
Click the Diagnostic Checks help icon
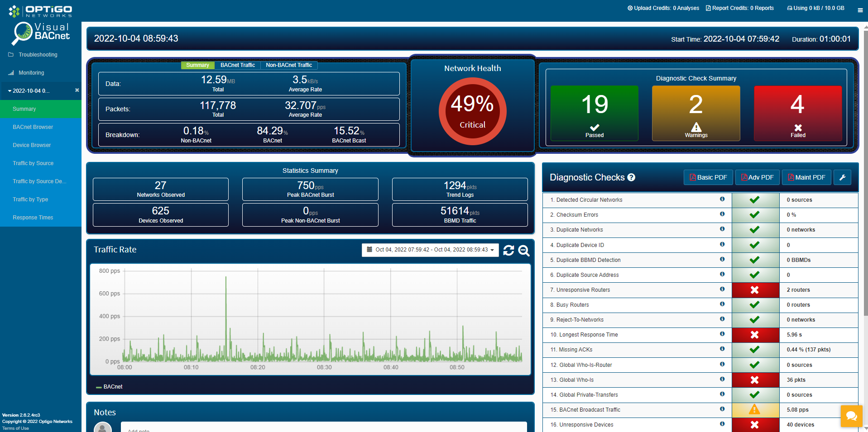click(x=631, y=177)
